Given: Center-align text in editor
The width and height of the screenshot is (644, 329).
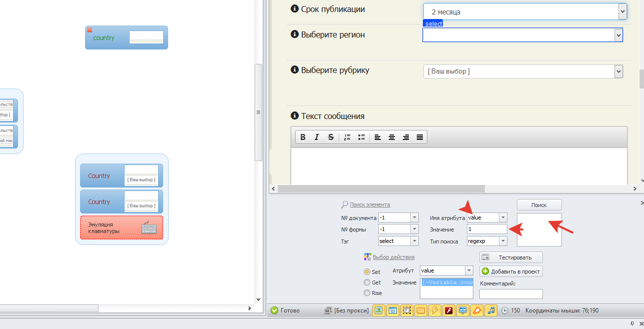Looking at the screenshot, I should 392,137.
